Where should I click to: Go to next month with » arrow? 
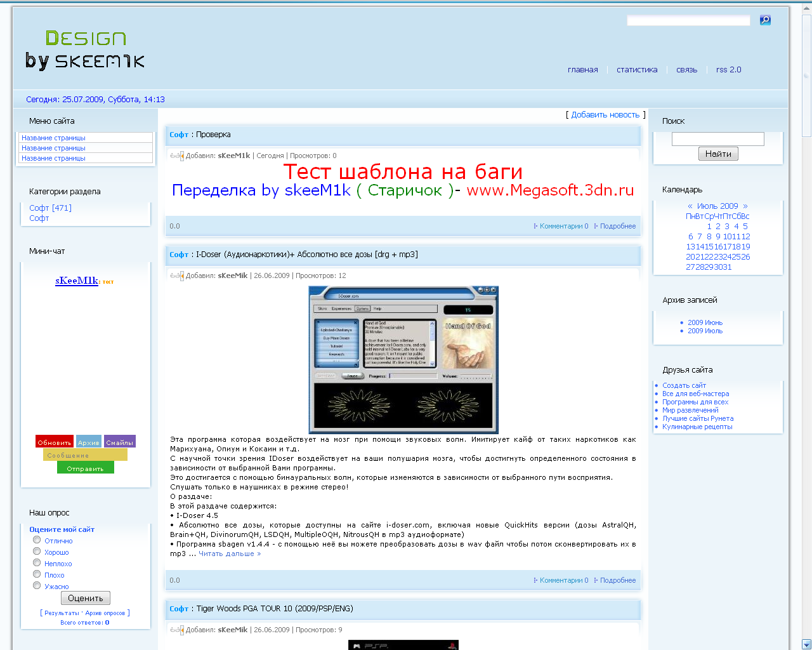(745, 206)
